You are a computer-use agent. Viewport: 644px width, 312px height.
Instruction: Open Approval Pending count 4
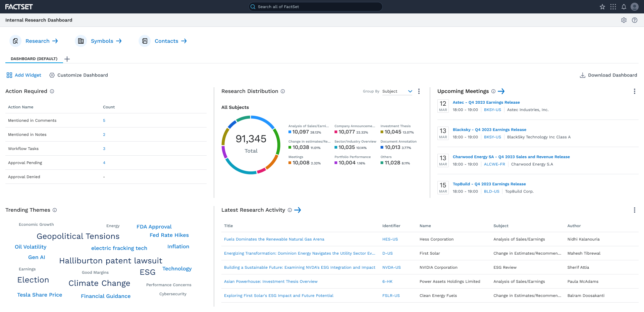pyautogui.click(x=104, y=163)
